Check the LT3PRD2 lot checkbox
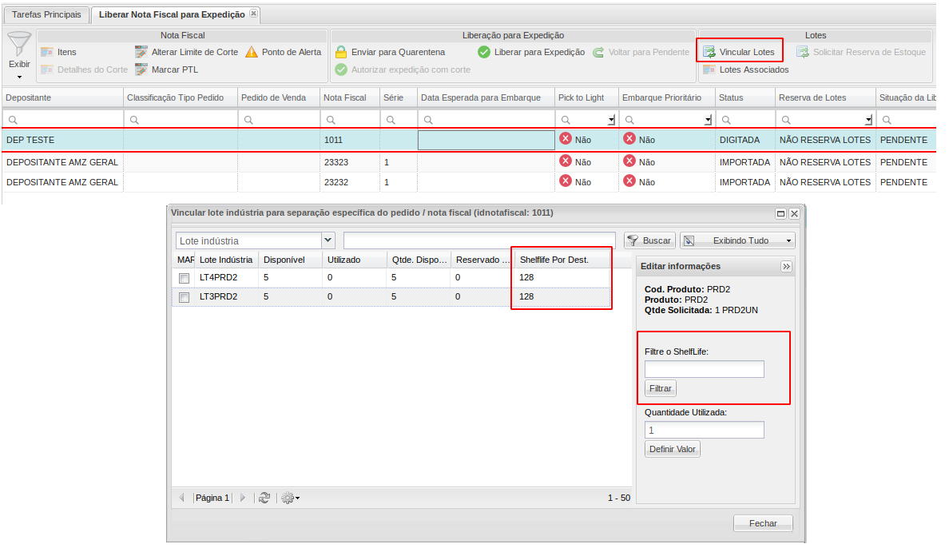949x560 pixels. [x=184, y=297]
